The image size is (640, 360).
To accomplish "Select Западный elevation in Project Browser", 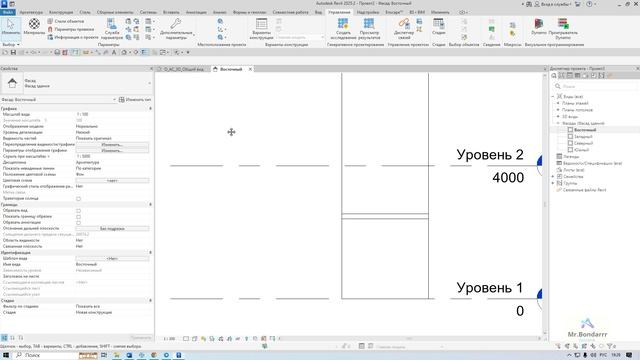I will 583,136.
